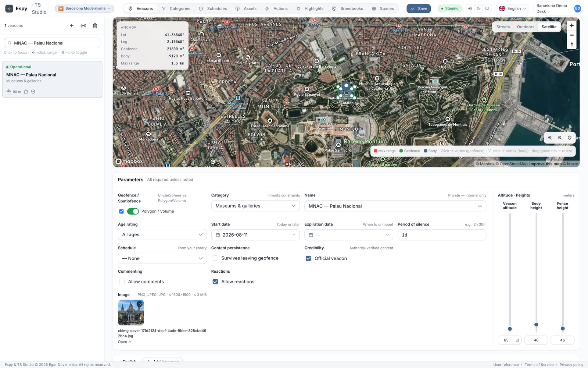
Task: Click the altitude terrain icon next to 65
Action: pyautogui.click(x=517, y=340)
